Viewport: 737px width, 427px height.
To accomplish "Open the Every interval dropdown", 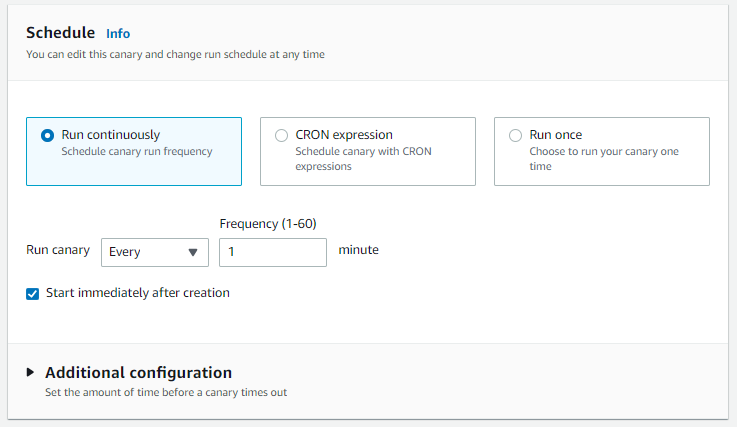I will [x=154, y=252].
